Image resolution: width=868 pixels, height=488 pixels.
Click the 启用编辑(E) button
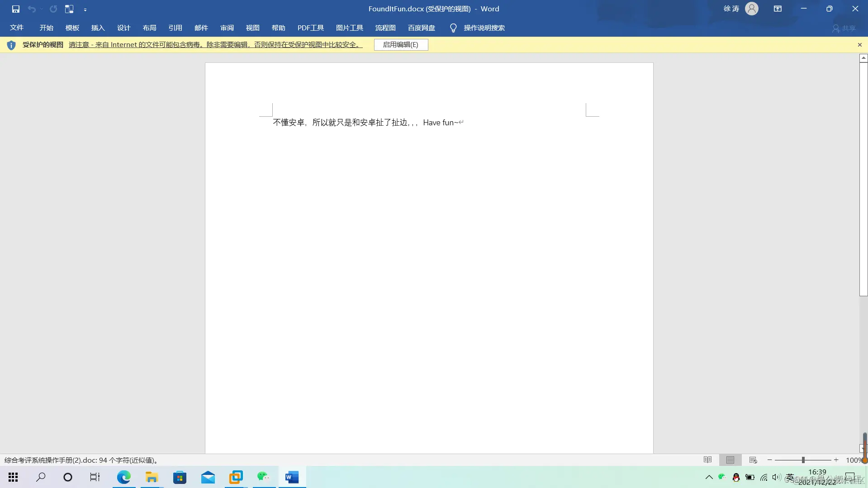coord(401,45)
